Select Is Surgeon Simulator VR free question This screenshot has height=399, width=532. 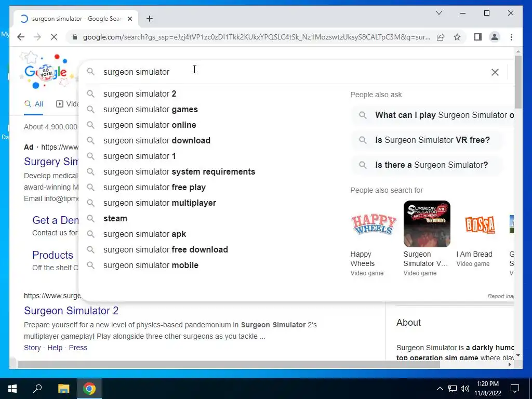point(427,140)
